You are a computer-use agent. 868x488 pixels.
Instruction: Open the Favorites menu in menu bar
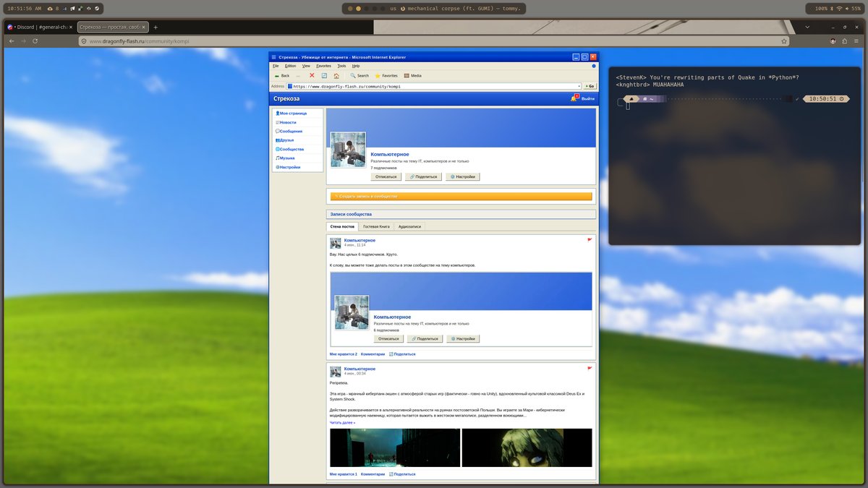[x=323, y=66]
